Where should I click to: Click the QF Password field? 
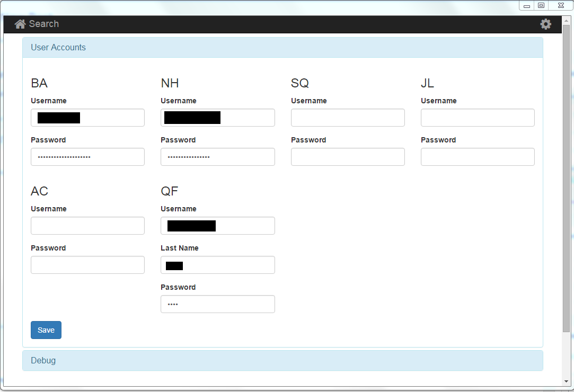click(x=217, y=304)
